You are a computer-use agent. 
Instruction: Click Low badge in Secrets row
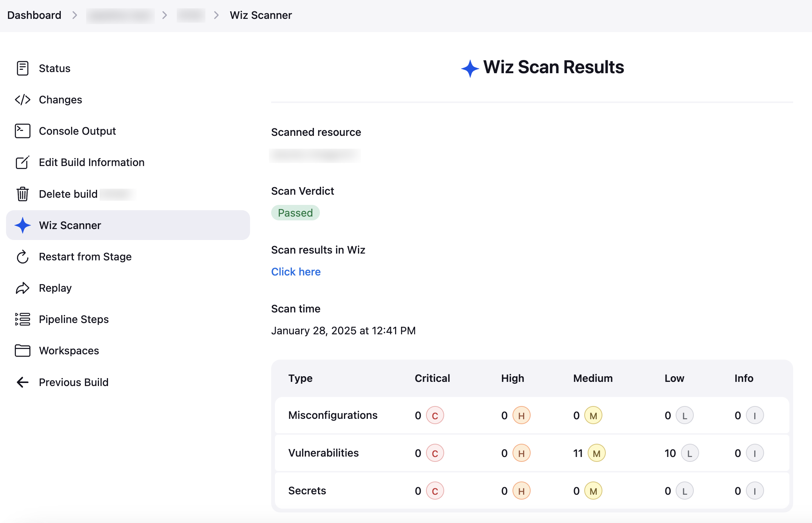coord(685,491)
